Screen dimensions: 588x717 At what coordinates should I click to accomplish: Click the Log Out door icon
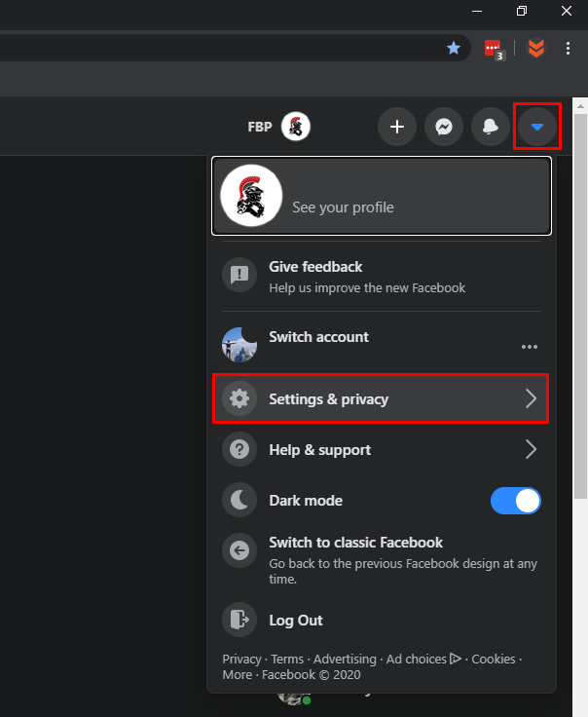[x=239, y=620]
